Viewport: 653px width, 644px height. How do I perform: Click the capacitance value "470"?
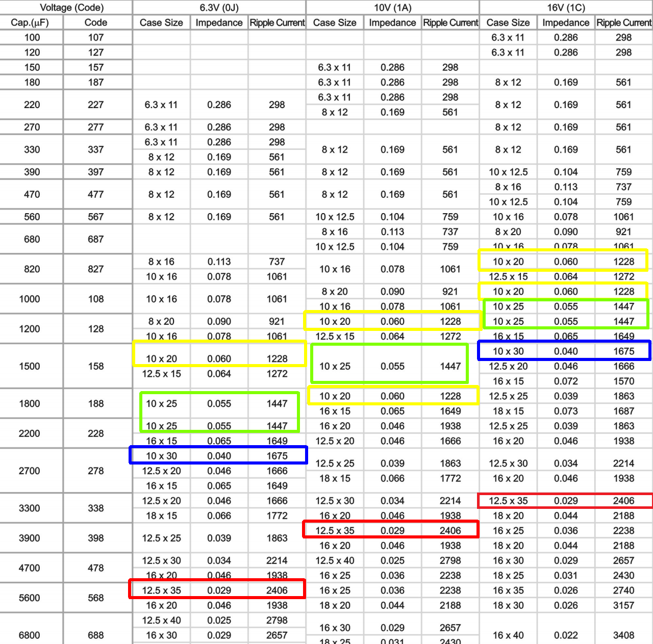(32, 194)
